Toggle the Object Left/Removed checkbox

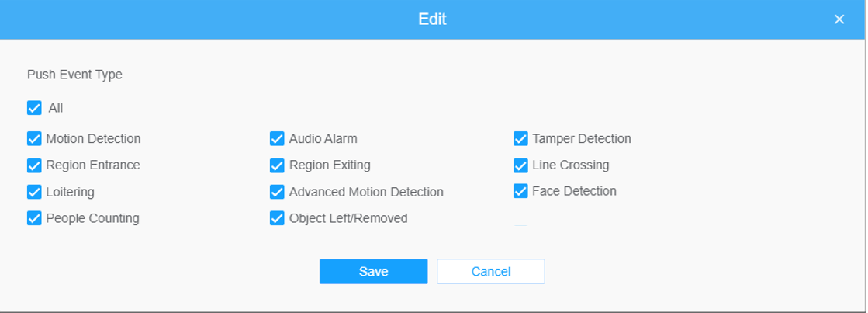point(277,218)
